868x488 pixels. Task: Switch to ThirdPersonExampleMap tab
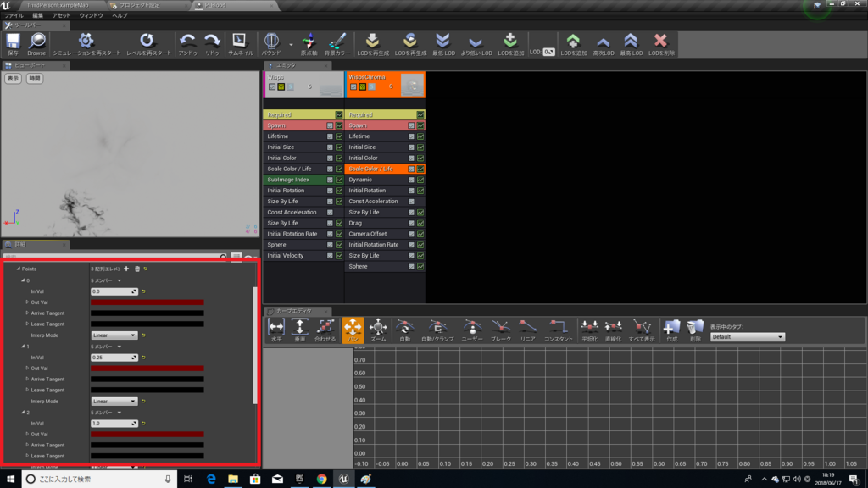pyautogui.click(x=58, y=5)
